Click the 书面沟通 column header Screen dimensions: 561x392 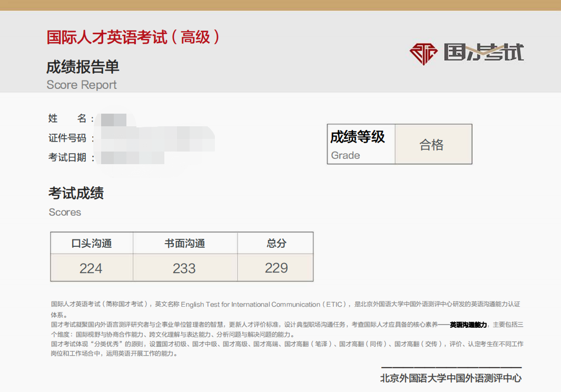(184, 244)
